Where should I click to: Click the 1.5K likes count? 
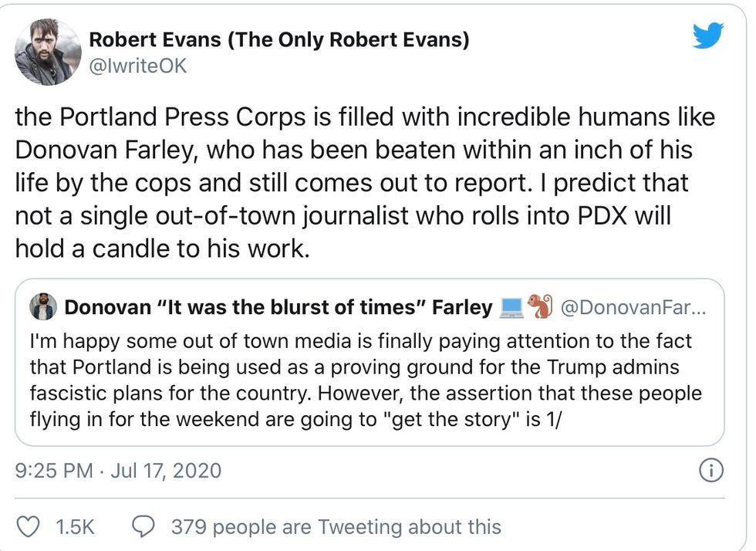point(76,527)
